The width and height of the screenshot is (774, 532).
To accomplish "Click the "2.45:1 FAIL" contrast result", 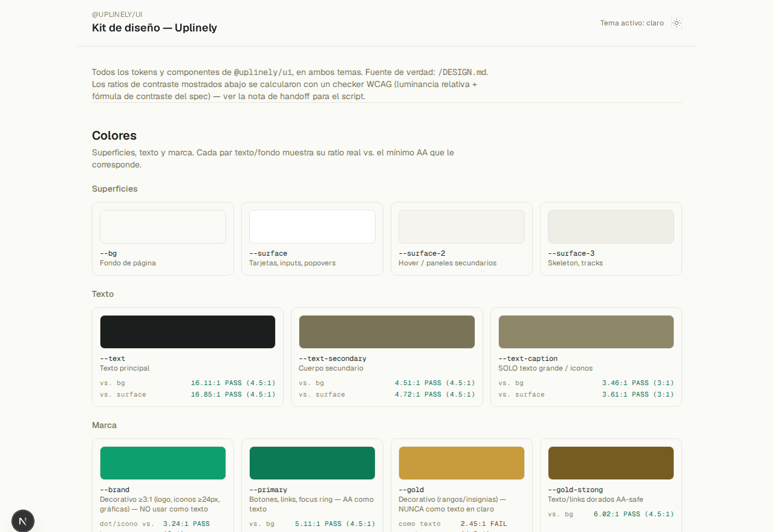I will pos(484,524).
